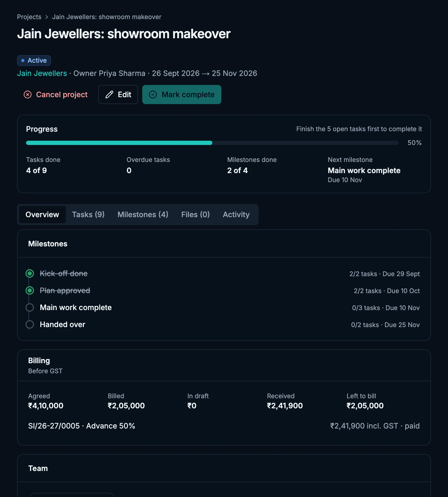Click the Plan approved milestone status circle
448x497 pixels.
30,290
